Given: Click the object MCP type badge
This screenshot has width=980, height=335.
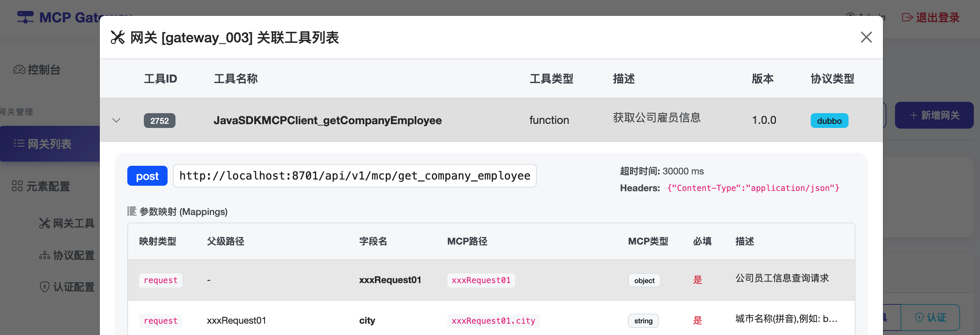Looking at the screenshot, I should pos(644,280).
